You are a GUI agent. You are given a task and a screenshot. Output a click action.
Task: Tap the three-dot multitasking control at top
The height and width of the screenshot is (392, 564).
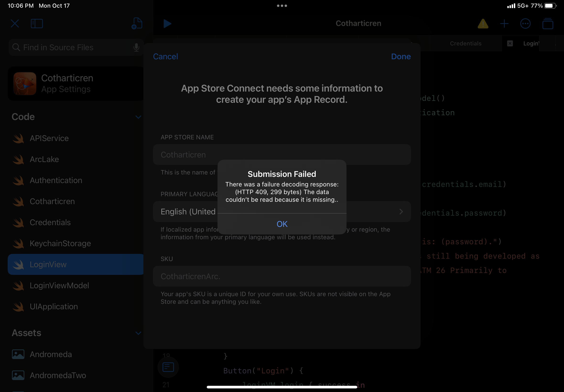tap(282, 6)
